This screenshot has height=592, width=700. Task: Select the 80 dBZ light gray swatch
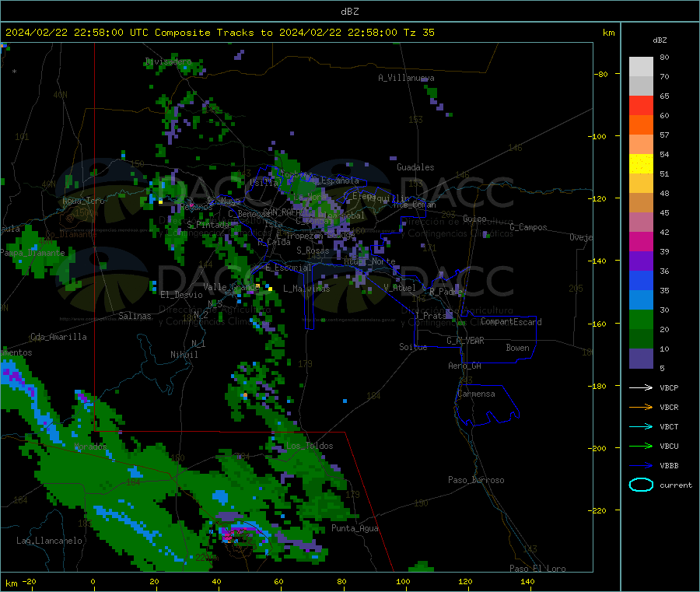coord(641,67)
